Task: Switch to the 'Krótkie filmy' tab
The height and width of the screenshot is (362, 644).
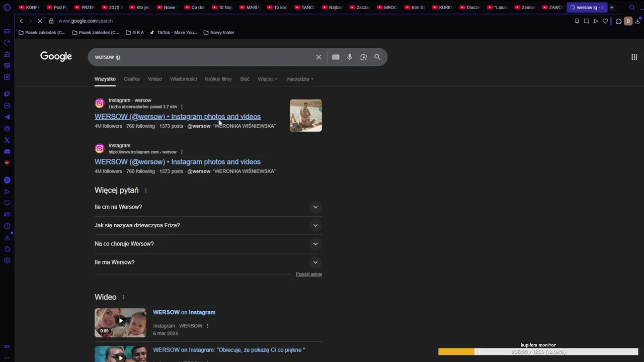Action: (218, 79)
